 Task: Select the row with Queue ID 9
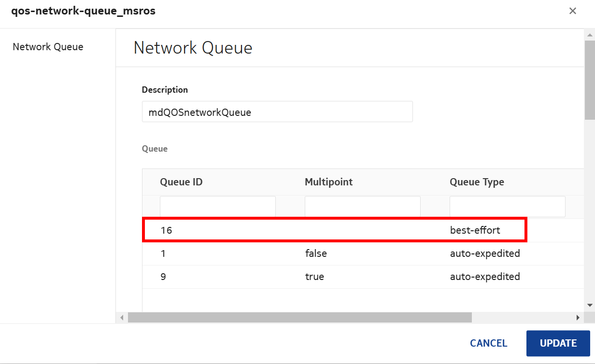[334, 277]
